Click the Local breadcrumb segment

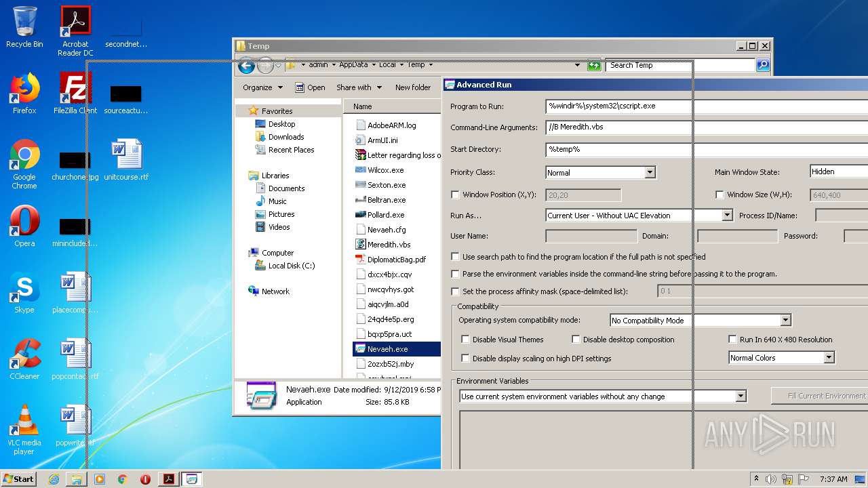pos(387,65)
